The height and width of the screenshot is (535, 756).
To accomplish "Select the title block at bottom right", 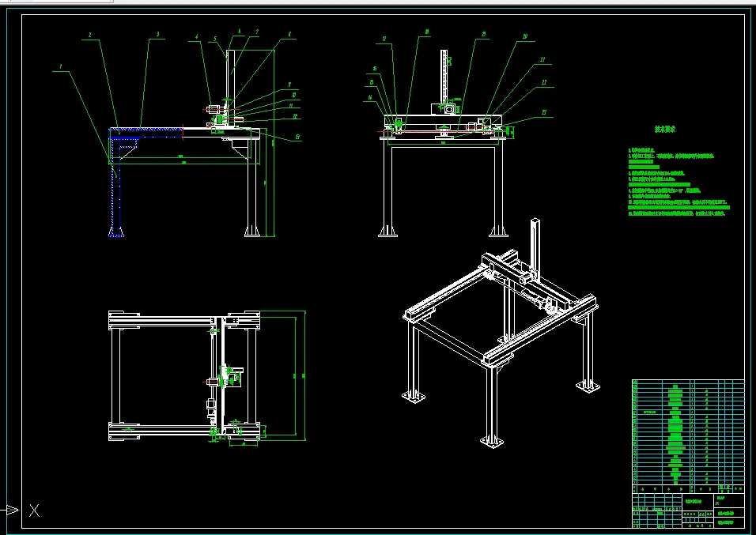I will pyautogui.click(x=688, y=510).
